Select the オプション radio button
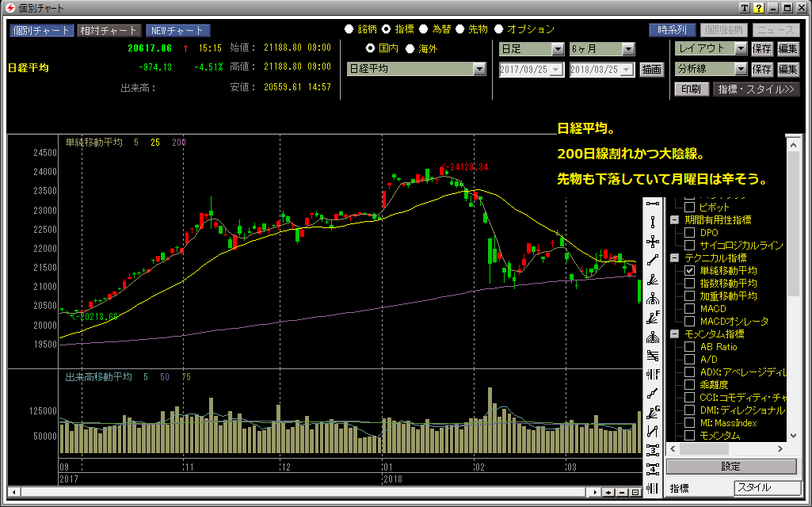The height and width of the screenshot is (507, 812). click(x=499, y=29)
